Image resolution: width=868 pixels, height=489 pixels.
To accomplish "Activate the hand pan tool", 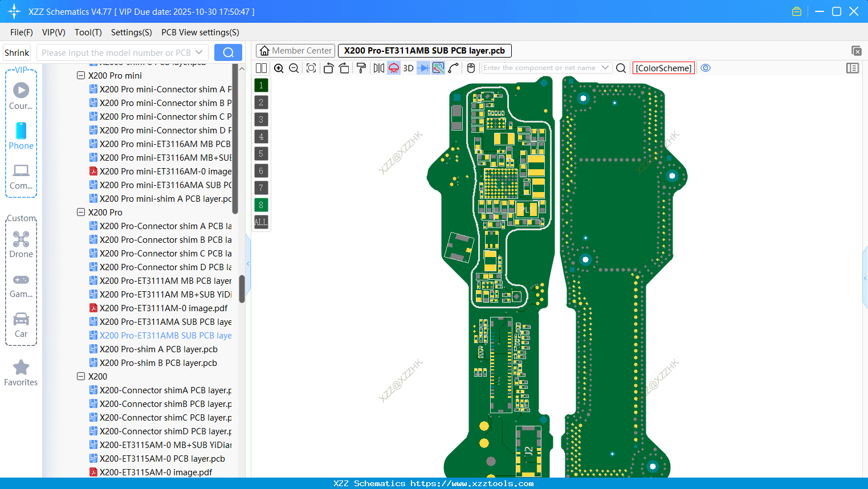I will tap(471, 68).
